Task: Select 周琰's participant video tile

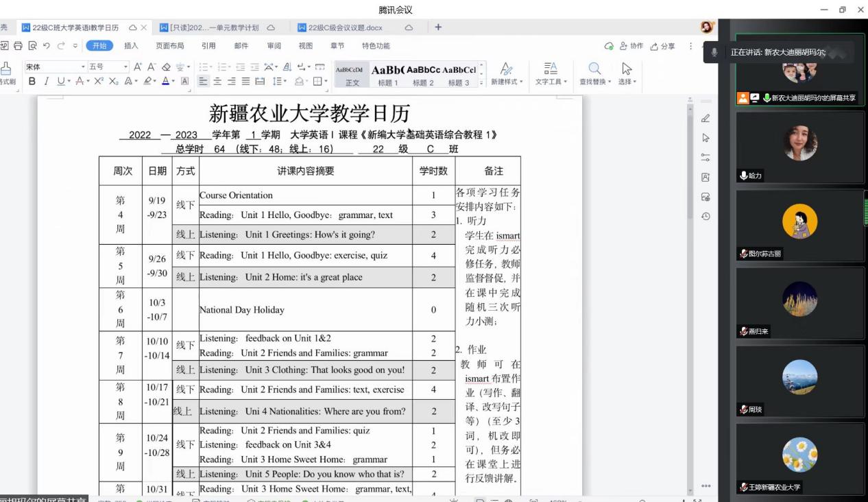Action: (800, 381)
